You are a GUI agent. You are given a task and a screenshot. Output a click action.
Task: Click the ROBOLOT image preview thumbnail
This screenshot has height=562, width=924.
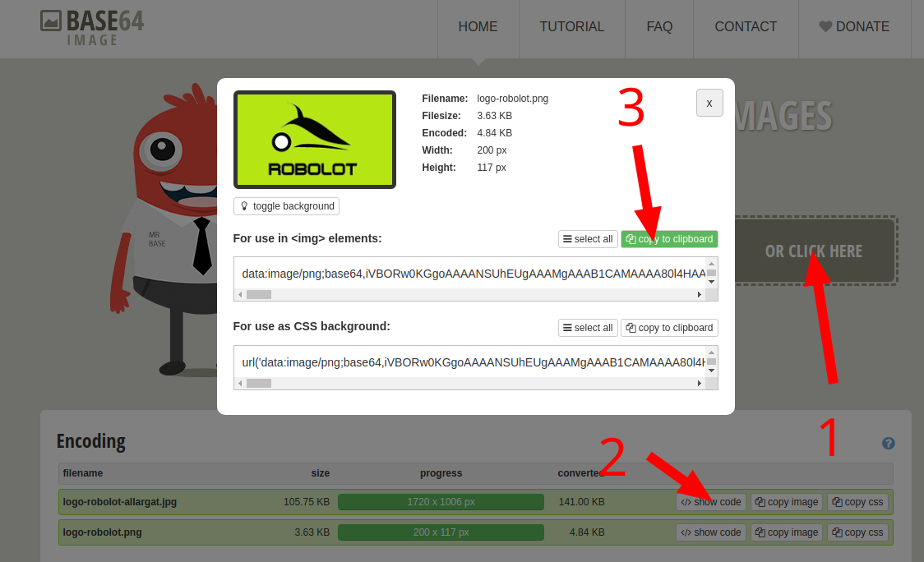314,139
